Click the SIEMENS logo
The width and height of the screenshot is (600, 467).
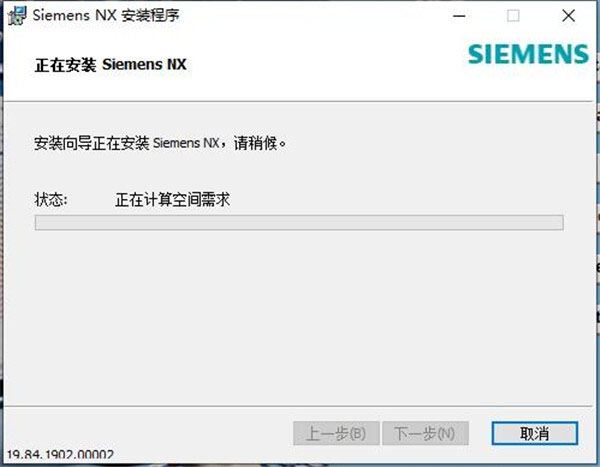tap(528, 54)
